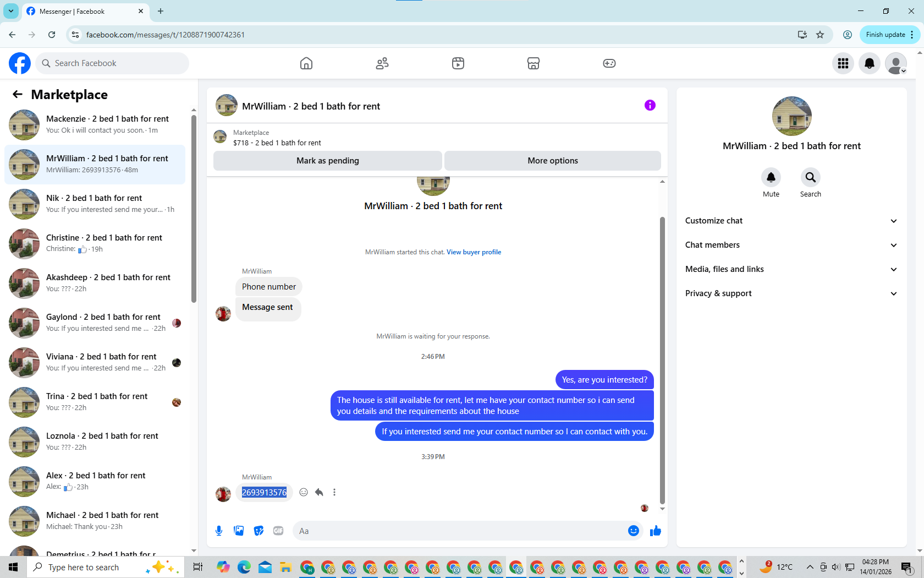Open the Gaming controller icon

(x=609, y=63)
